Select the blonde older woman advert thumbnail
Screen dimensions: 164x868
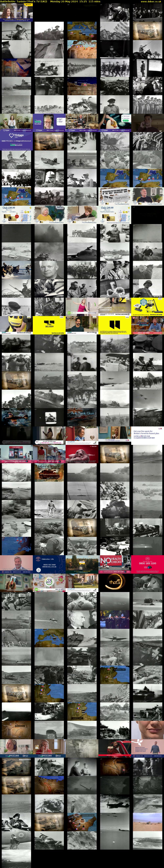tap(49, 215)
